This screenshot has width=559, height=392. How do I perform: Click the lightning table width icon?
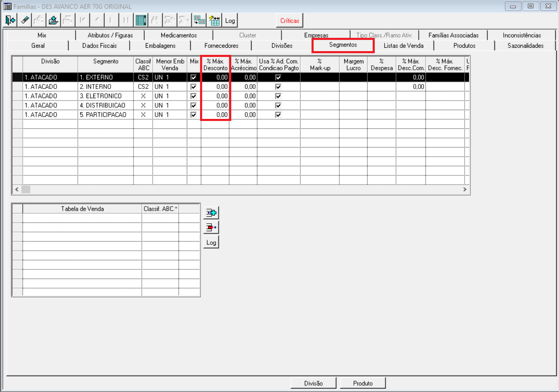(214, 20)
